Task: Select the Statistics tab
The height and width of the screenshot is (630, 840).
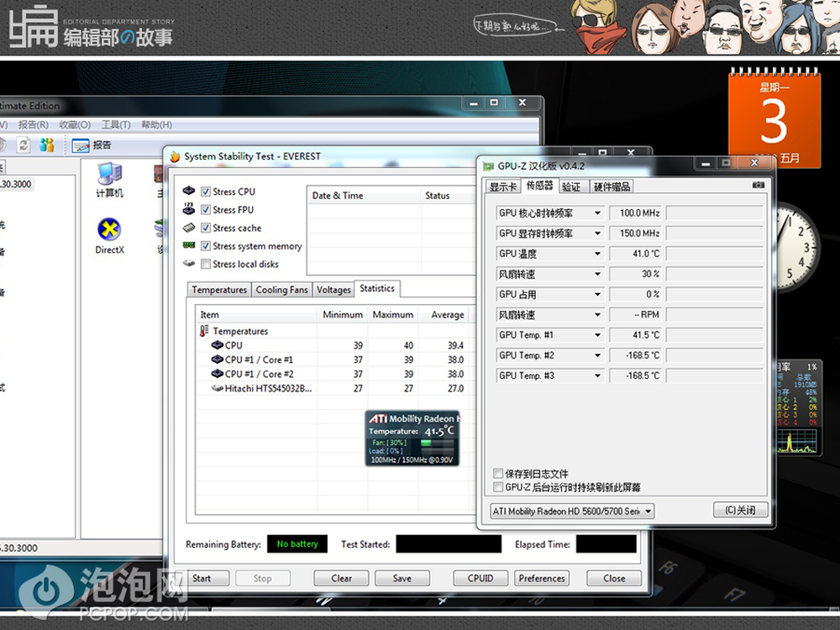Action: click(377, 288)
